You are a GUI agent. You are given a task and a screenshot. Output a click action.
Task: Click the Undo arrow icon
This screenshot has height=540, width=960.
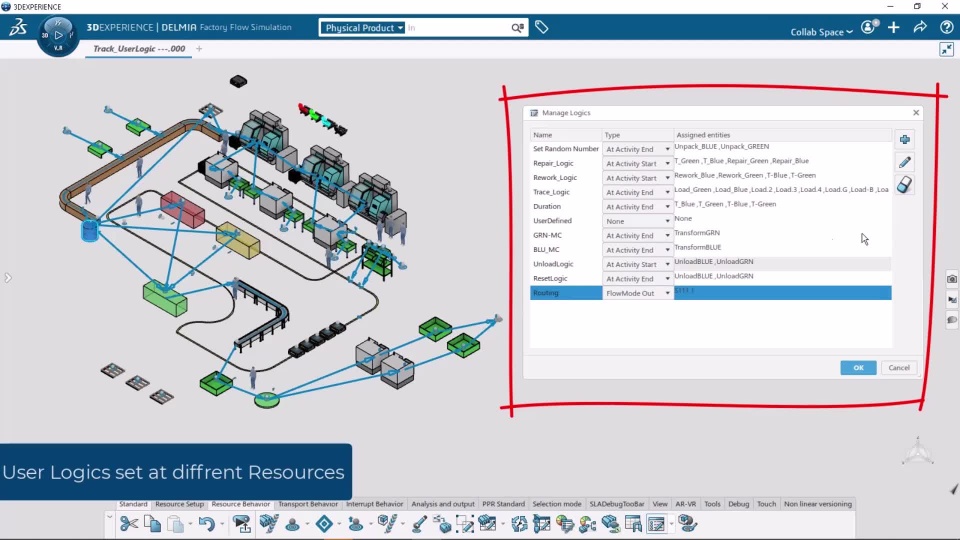coord(206,524)
